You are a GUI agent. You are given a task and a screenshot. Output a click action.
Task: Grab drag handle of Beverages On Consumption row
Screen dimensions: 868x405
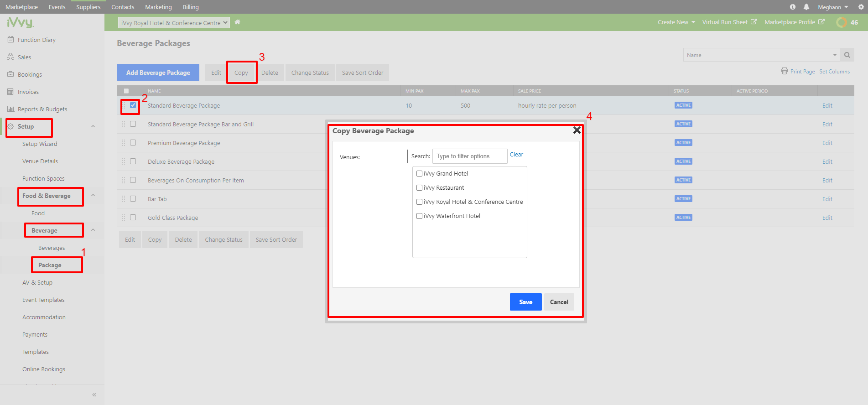coord(123,180)
